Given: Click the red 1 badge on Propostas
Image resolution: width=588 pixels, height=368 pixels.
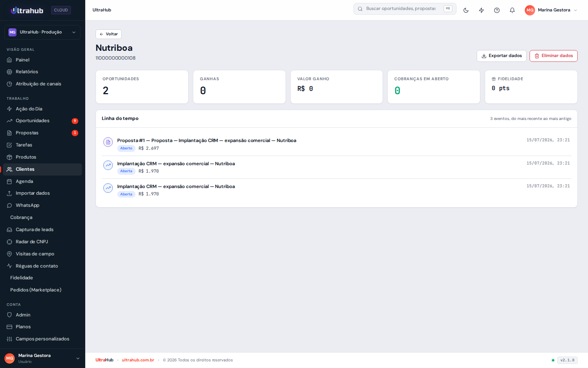Looking at the screenshot, I should (75, 133).
